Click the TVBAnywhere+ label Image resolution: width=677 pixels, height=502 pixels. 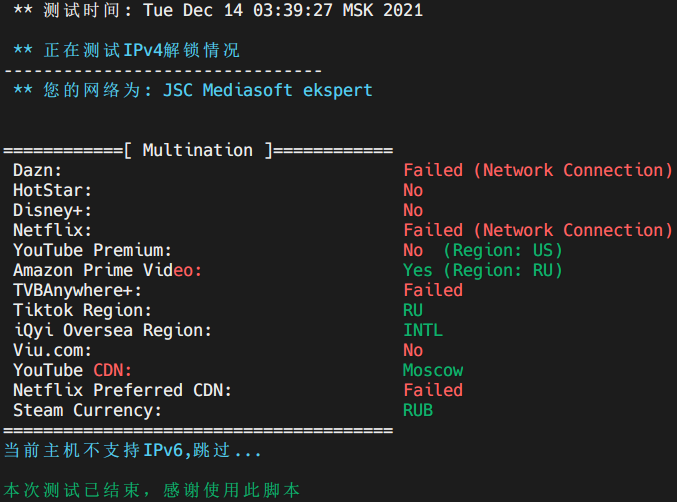click(77, 290)
